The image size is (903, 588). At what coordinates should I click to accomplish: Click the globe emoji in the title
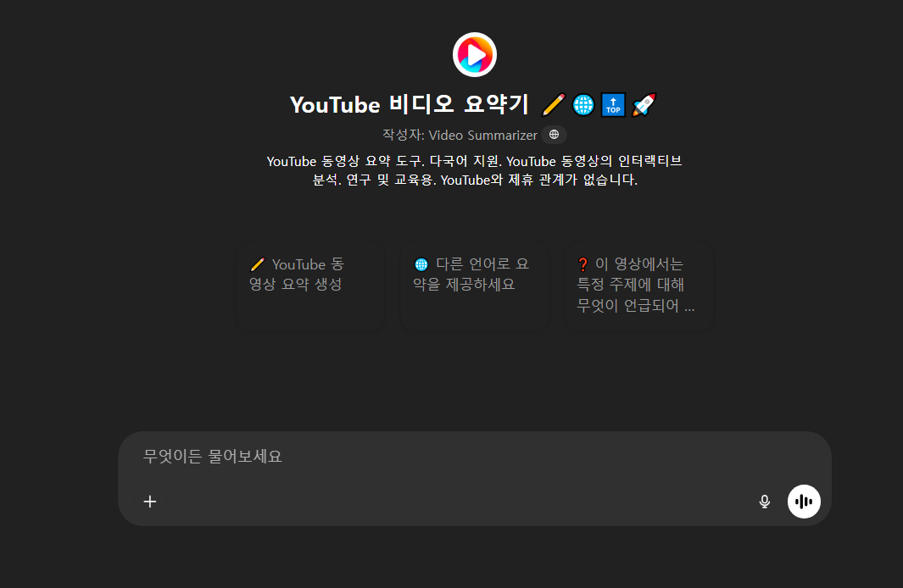(582, 105)
